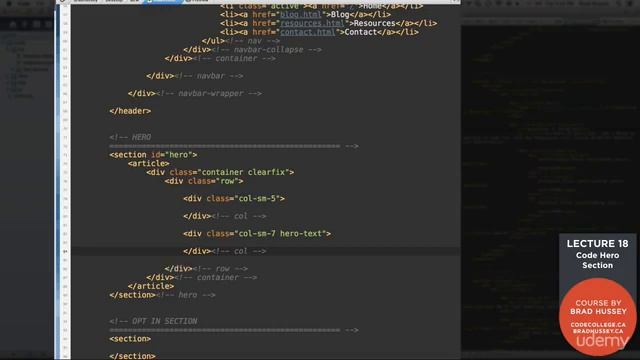Click the word Resources in nav list item

tap(375, 23)
